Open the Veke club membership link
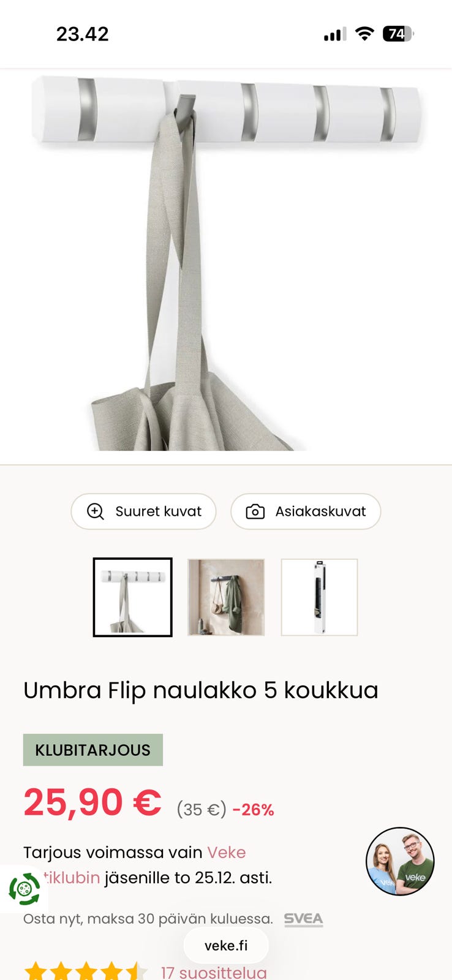 coord(135,865)
